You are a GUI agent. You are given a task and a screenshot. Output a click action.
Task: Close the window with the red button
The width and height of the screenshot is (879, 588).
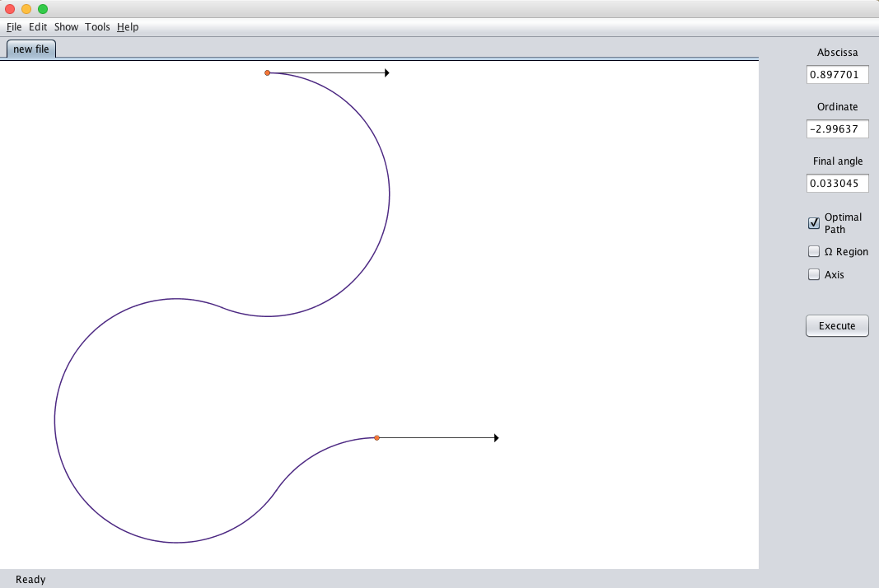[11, 9]
